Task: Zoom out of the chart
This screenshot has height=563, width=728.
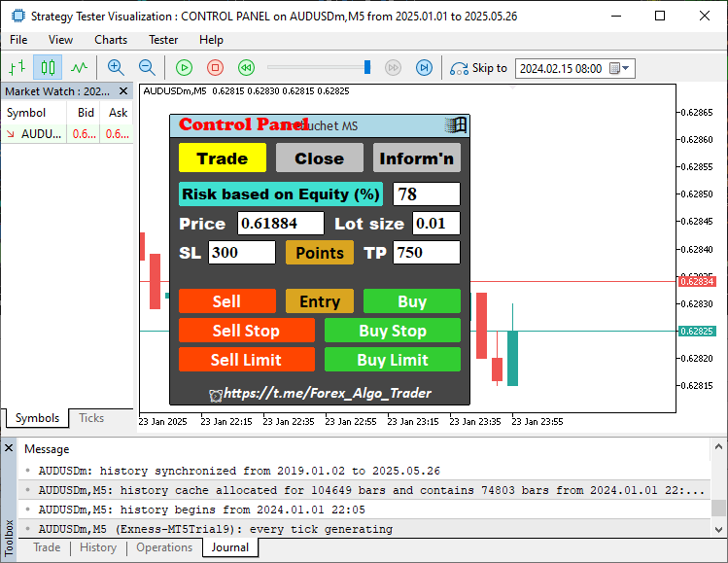Action: tap(147, 68)
